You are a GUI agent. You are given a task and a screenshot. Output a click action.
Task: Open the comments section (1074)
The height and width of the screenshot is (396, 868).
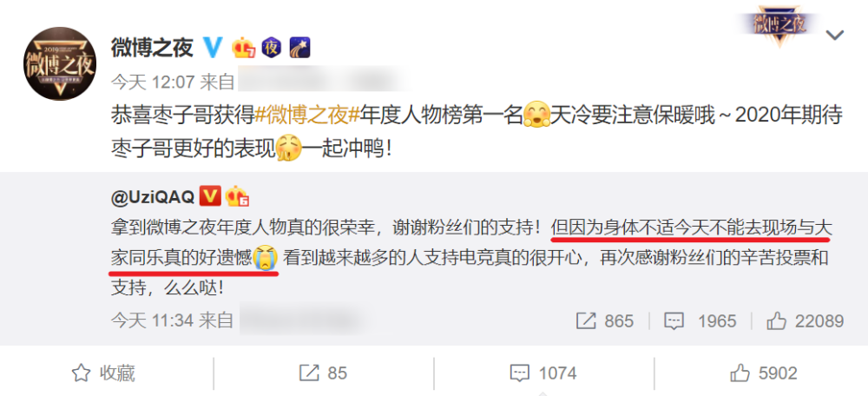pos(543,373)
